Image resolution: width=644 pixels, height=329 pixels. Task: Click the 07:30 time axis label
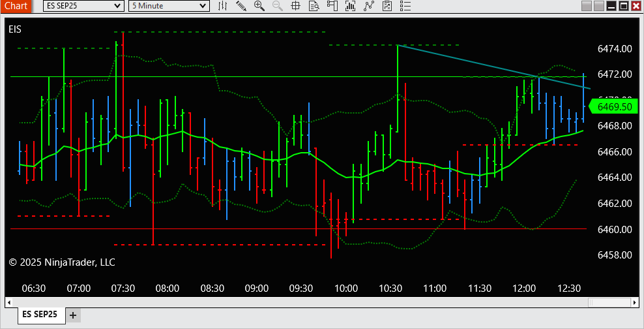(x=123, y=289)
